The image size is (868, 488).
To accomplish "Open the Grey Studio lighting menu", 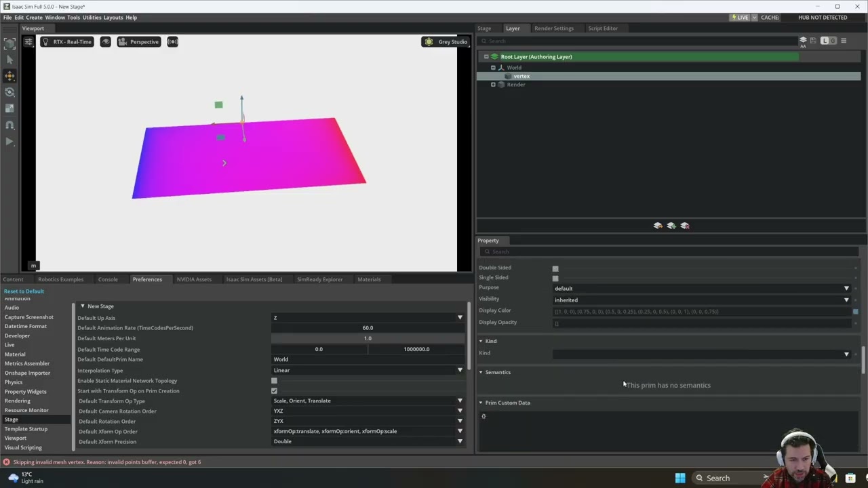I will coord(446,42).
